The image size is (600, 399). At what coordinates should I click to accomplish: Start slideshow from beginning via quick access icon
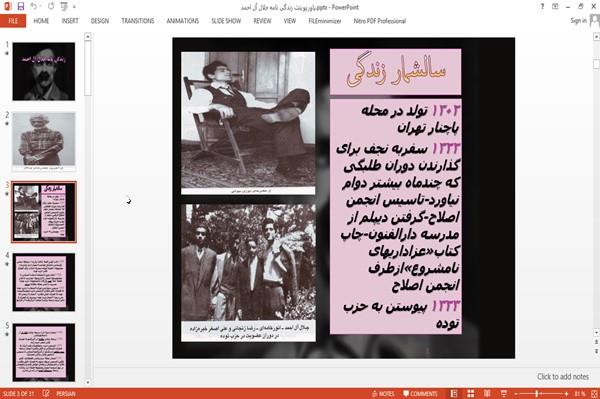click(64, 6)
